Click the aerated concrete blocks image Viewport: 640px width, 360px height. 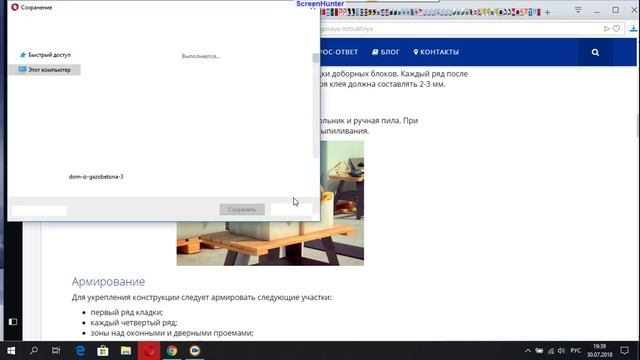click(x=270, y=203)
